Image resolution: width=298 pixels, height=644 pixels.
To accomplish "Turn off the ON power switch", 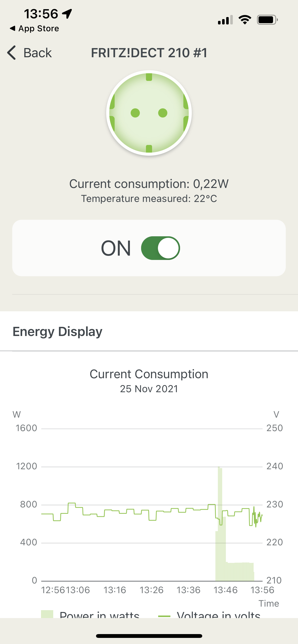I will coord(160,248).
